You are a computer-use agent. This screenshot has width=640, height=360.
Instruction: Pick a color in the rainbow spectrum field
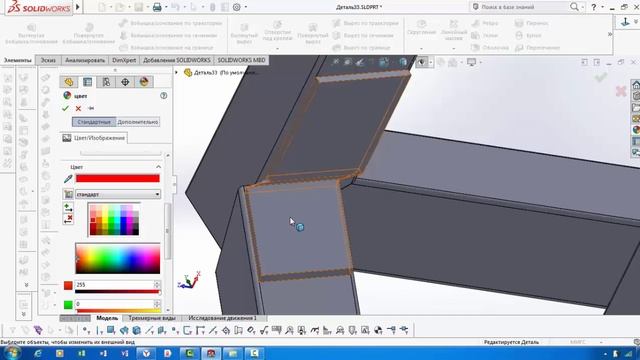118,258
